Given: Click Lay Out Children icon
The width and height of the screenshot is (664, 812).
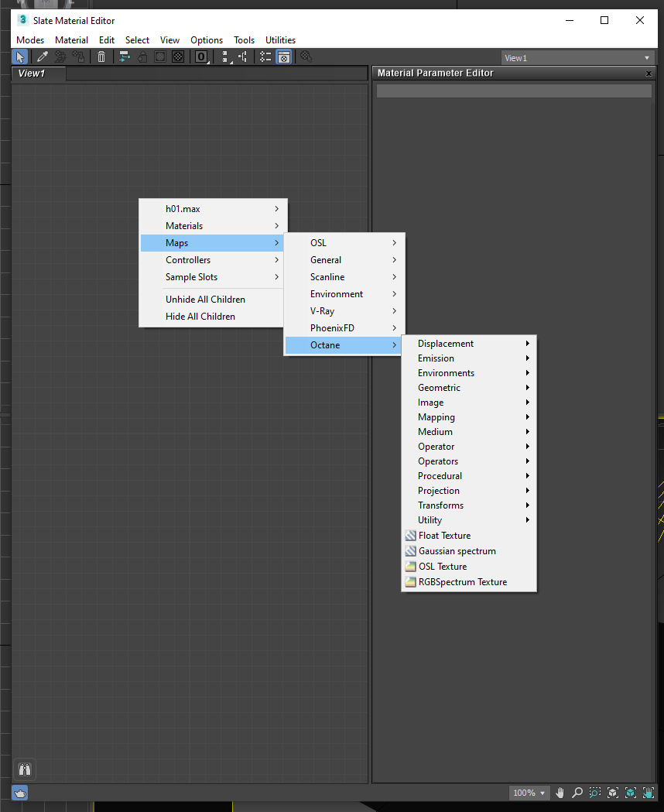Looking at the screenshot, I should pos(243,57).
